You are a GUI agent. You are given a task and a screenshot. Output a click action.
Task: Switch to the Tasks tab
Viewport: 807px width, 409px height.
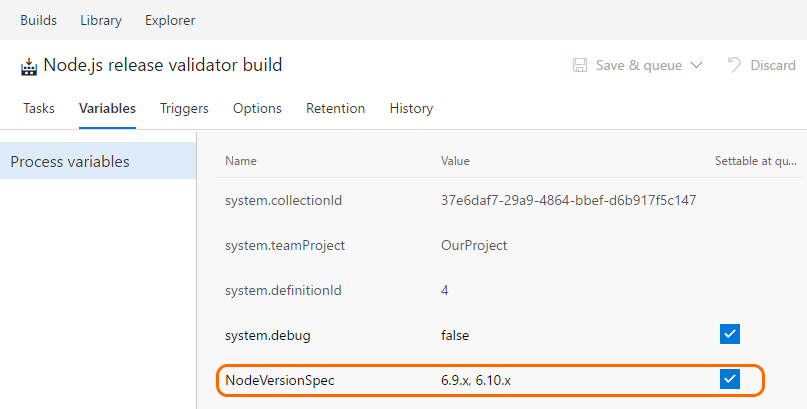pyautogui.click(x=39, y=108)
